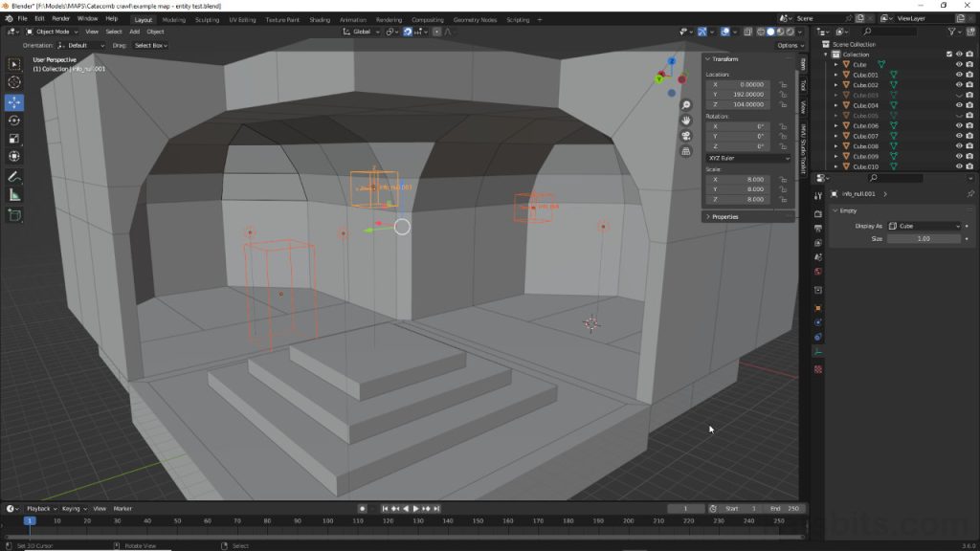
Task: Open the Display As dropdown showing Cube
Action: tap(923, 226)
